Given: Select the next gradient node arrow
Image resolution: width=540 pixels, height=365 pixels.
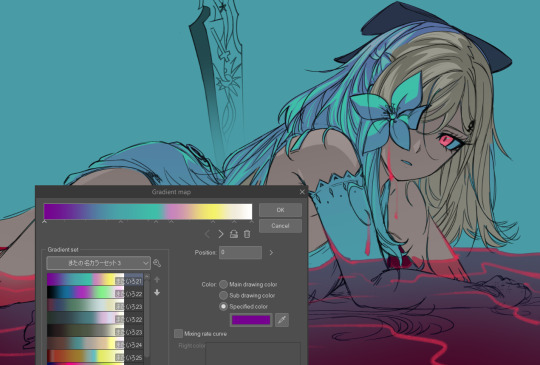Looking at the screenshot, I should click(221, 234).
